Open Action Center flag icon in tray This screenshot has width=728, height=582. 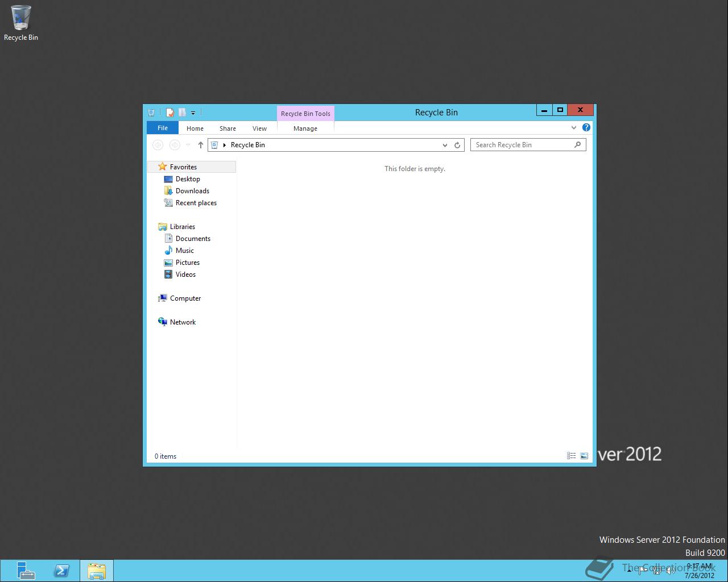coord(643,571)
